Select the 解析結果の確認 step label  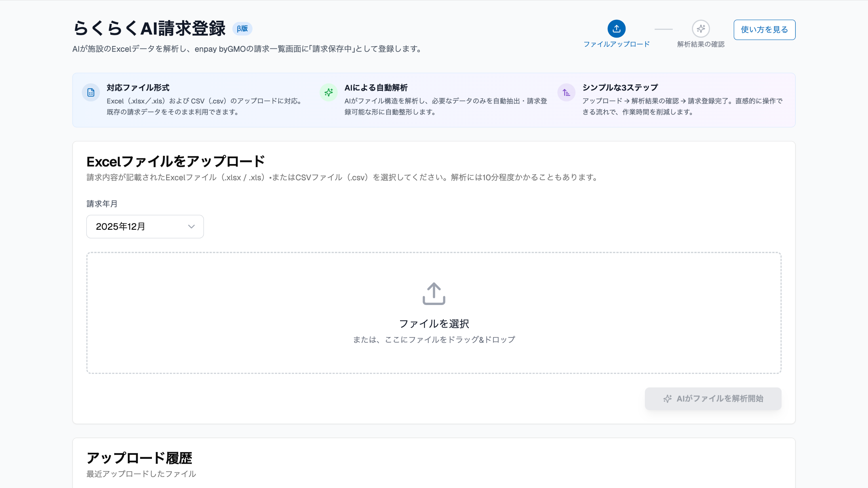(x=701, y=44)
